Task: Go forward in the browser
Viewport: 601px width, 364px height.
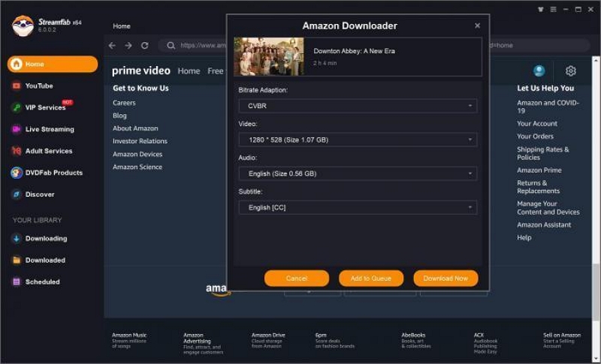Action: click(x=128, y=46)
